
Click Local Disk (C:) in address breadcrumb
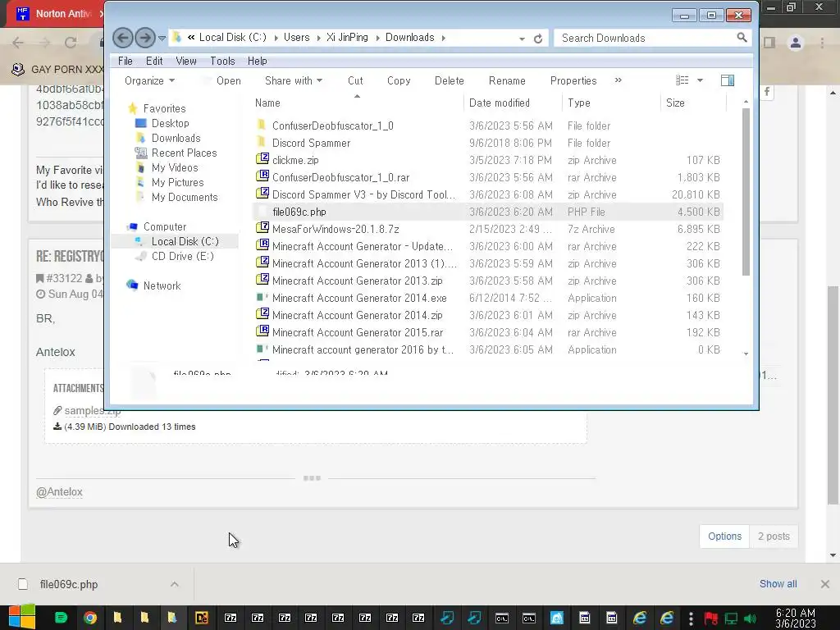click(x=232, y=38)
